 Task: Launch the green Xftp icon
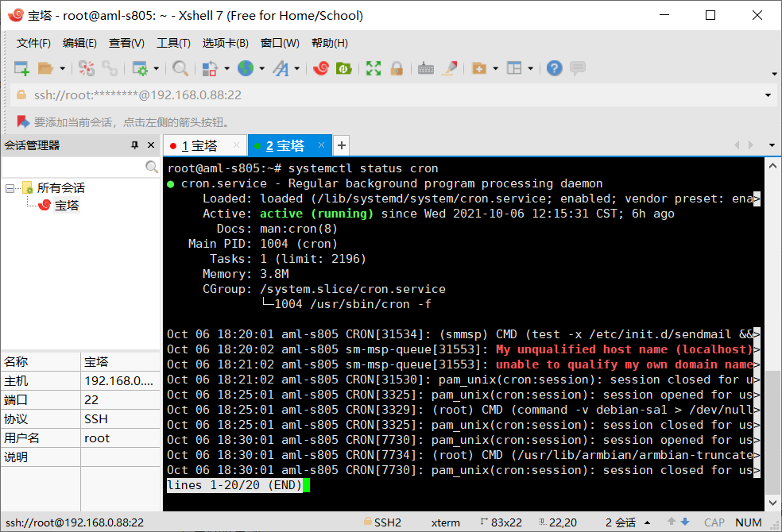(344, 68)
